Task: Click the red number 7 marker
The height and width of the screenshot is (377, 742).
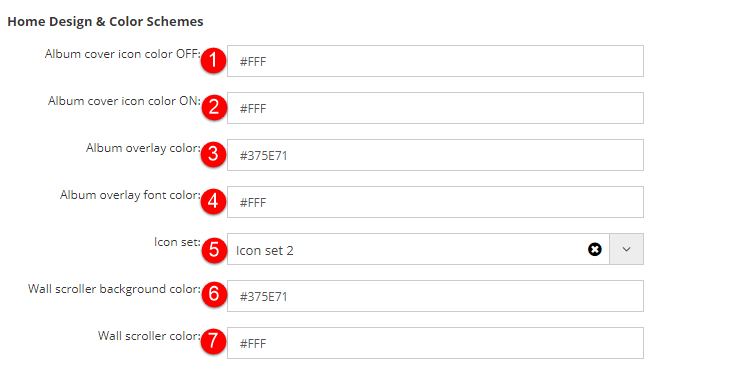Action: (213, 342)
